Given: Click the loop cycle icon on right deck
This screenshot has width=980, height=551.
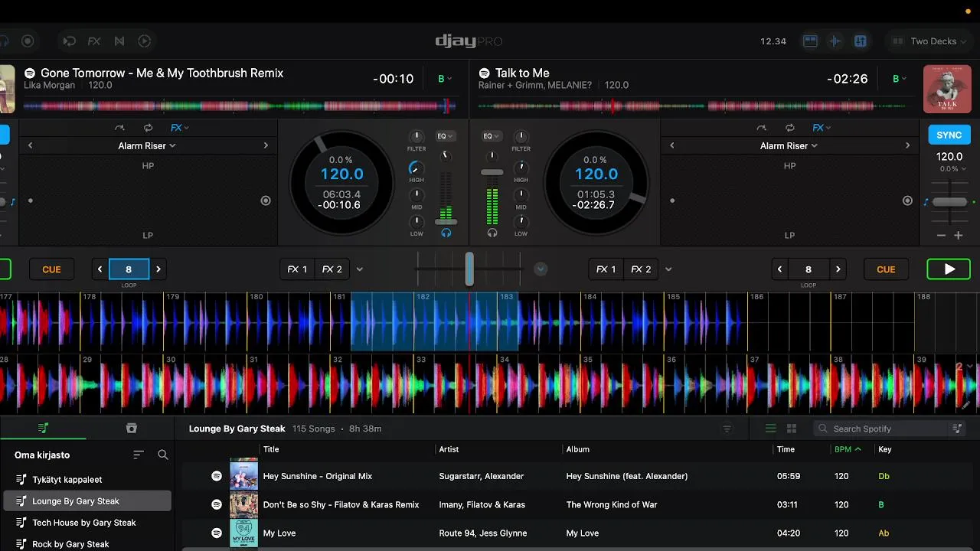Looking at the screenshot, I should [x=789, y=128].
